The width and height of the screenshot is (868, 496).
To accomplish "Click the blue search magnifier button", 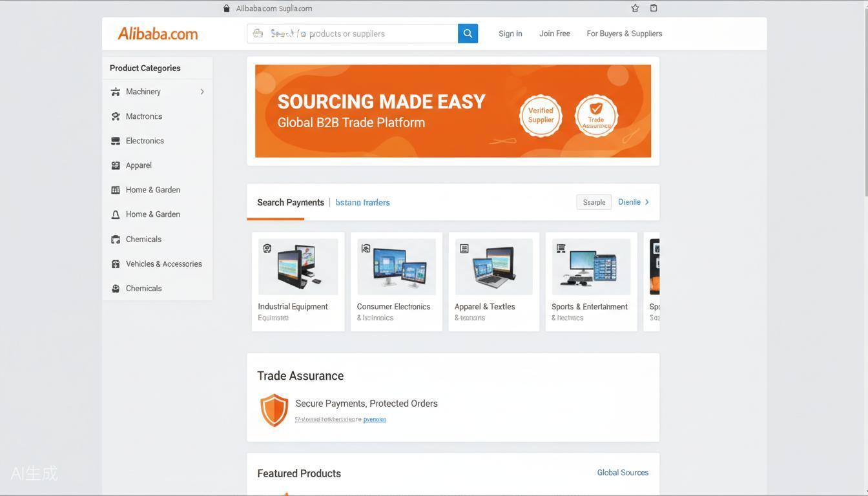I will click(468, 34).
